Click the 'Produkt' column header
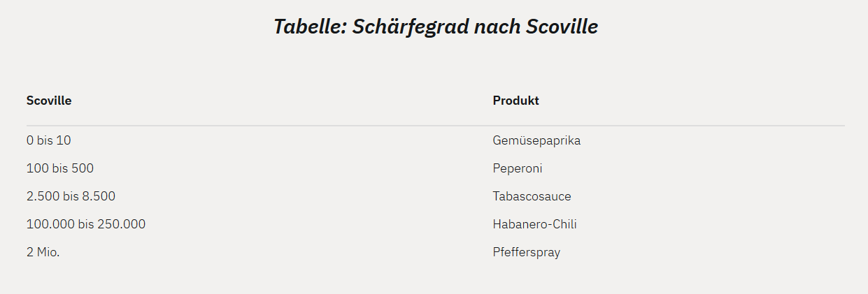This screenshot has height=294, width=868. tap(515, 101)
